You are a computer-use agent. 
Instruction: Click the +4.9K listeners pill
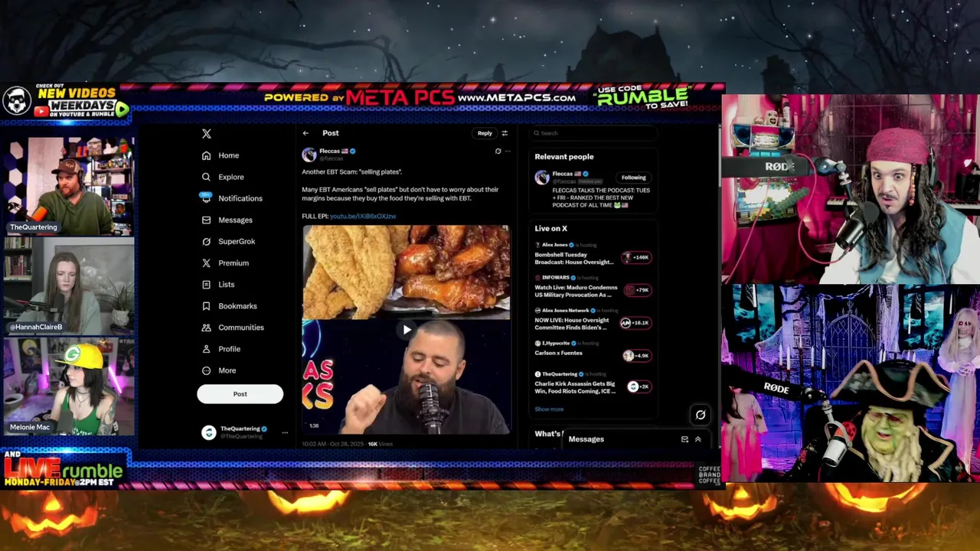pos(636,355)
